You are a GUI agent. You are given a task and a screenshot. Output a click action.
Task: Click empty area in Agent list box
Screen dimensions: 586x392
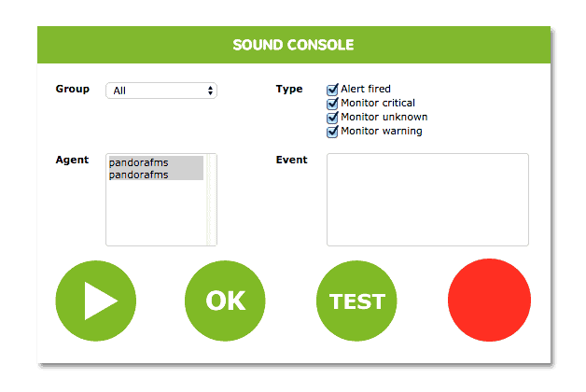click(x=156, y=213)
